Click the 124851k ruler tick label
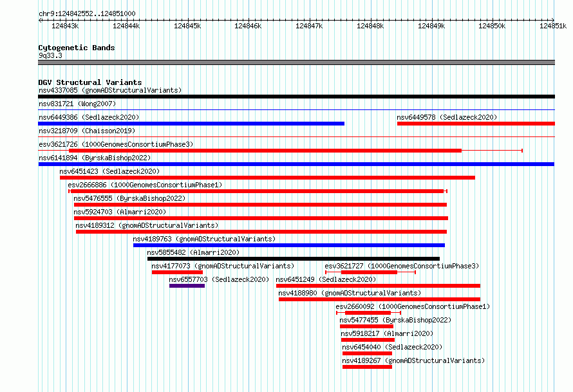 pos(553,26)
